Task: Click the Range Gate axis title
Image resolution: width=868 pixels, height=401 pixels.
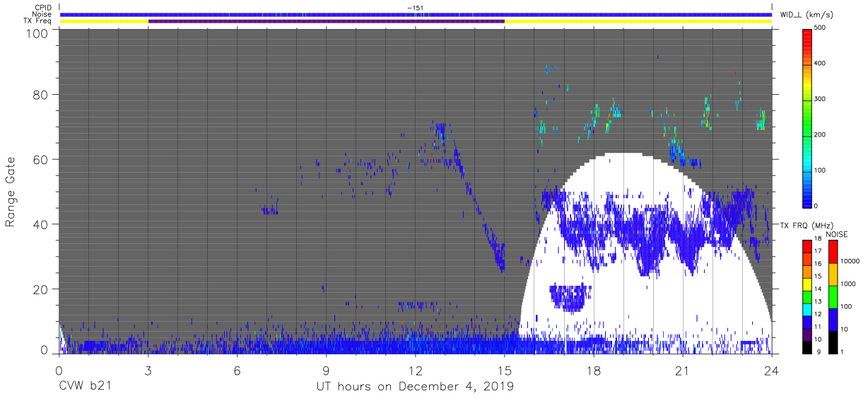Action: coord(11,192)
